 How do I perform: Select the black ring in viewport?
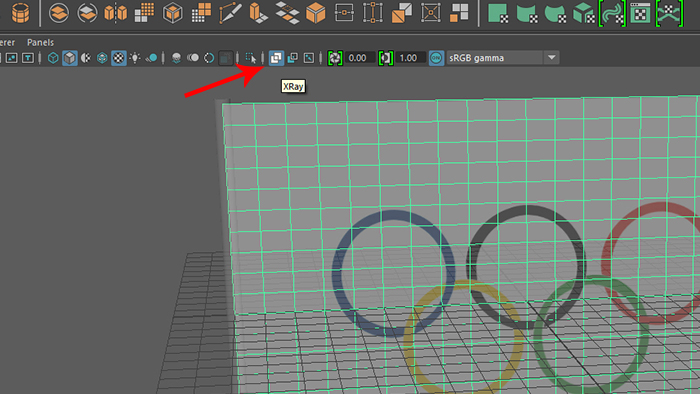pos(527,209)
